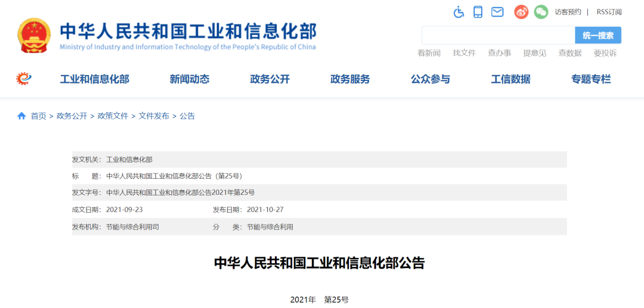
Task: Click the ministry title 中华人民共和国工业和信息化部
Action: [x=188, y=32]
